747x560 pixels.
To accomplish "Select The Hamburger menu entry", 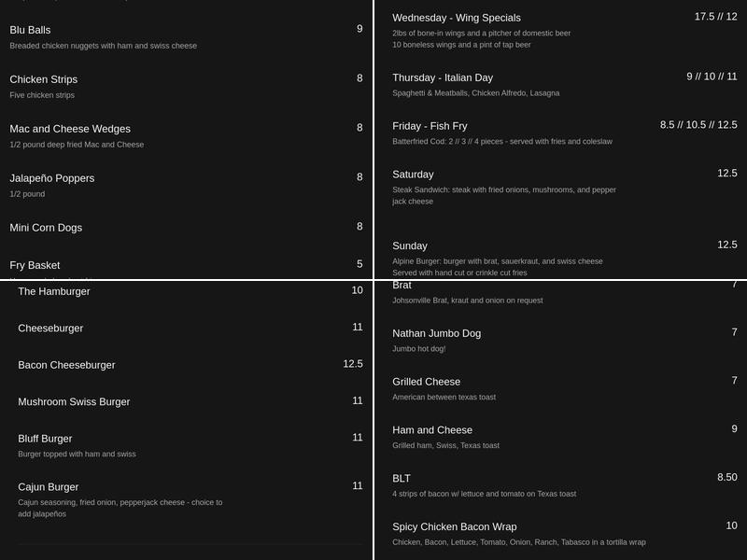I will [x=54, y=291].
